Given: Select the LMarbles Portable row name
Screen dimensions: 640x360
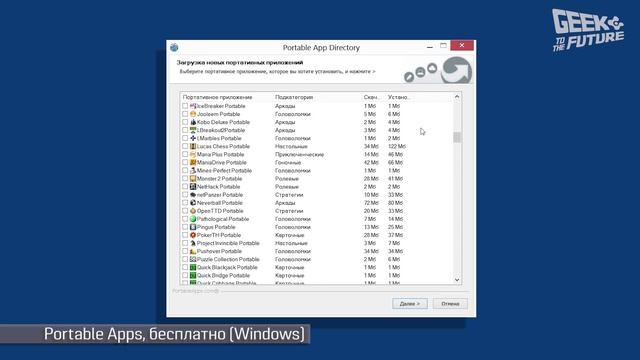Looking at the screenshot, I should coord(219,138).
